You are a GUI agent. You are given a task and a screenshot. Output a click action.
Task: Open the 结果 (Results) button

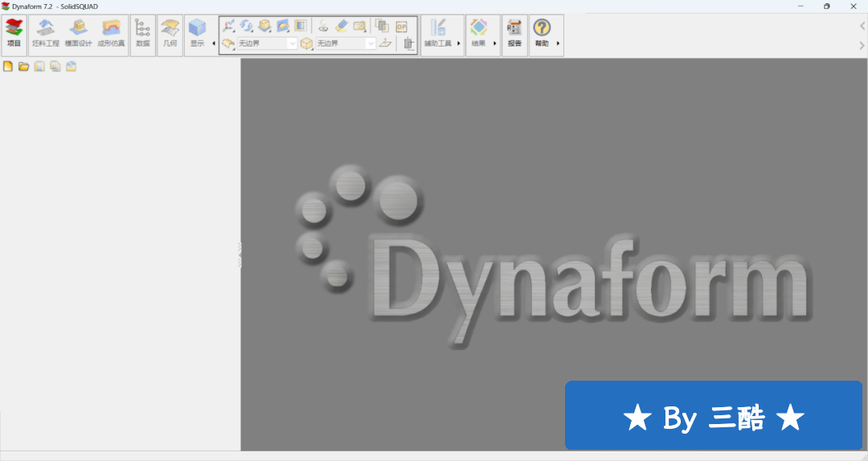(478, 35)
